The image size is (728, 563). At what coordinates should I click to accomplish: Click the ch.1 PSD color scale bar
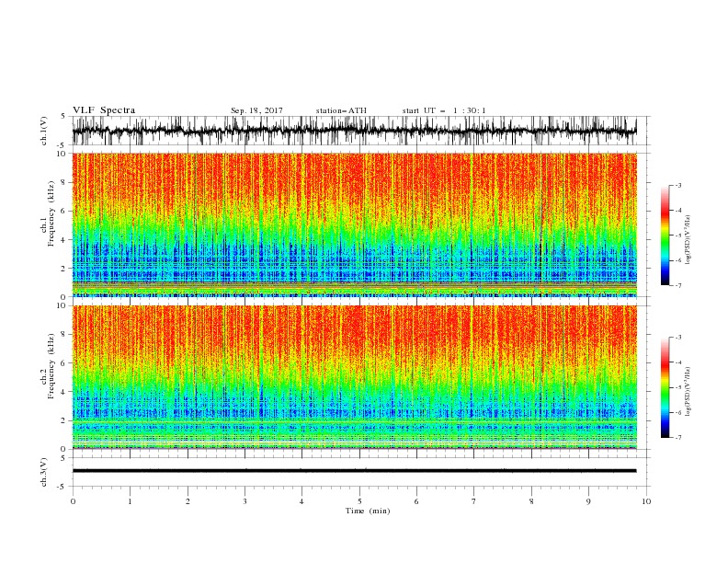pyautogui.click(x=665, y=236)
